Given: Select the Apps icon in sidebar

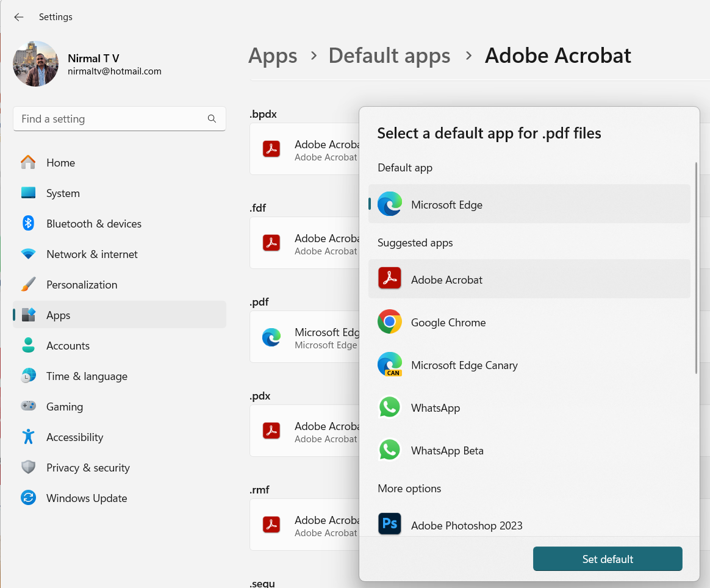Looking at the screenshot, I should pyautogui.click(x=28, y=315).
